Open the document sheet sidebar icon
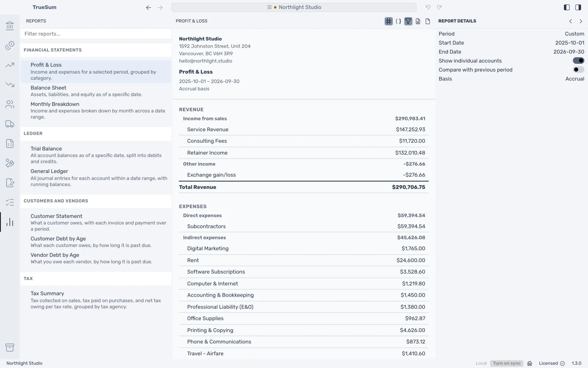 click(x=10, y=144)
